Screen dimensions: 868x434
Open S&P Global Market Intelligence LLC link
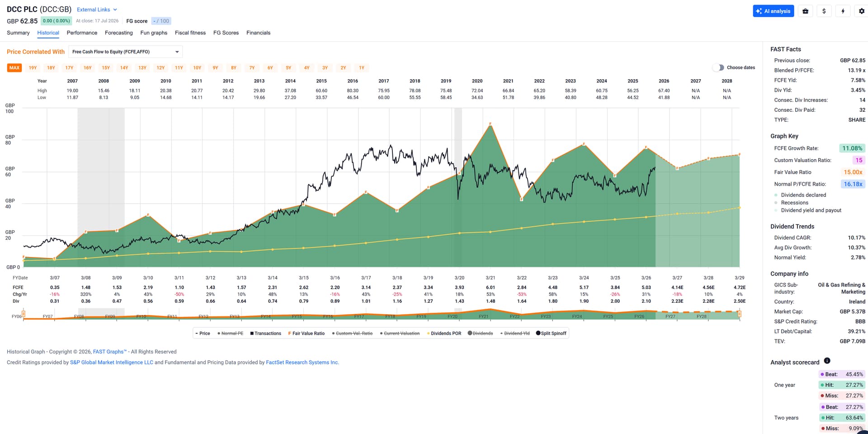click(x=112, y=362)
